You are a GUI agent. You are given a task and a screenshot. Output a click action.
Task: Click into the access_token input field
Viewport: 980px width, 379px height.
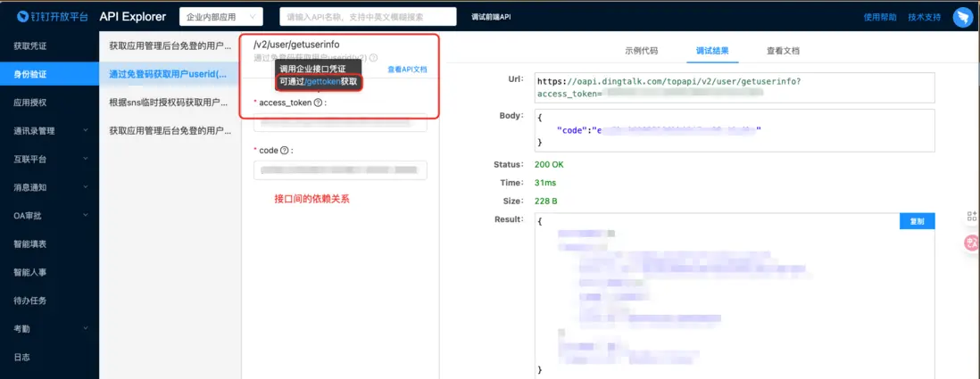click(340, 122)
